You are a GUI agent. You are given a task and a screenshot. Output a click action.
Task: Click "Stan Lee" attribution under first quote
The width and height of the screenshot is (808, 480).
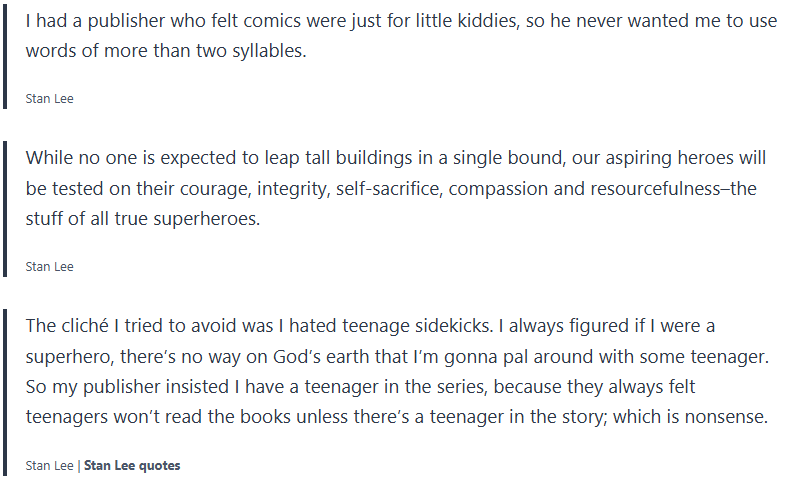(49, 98)
